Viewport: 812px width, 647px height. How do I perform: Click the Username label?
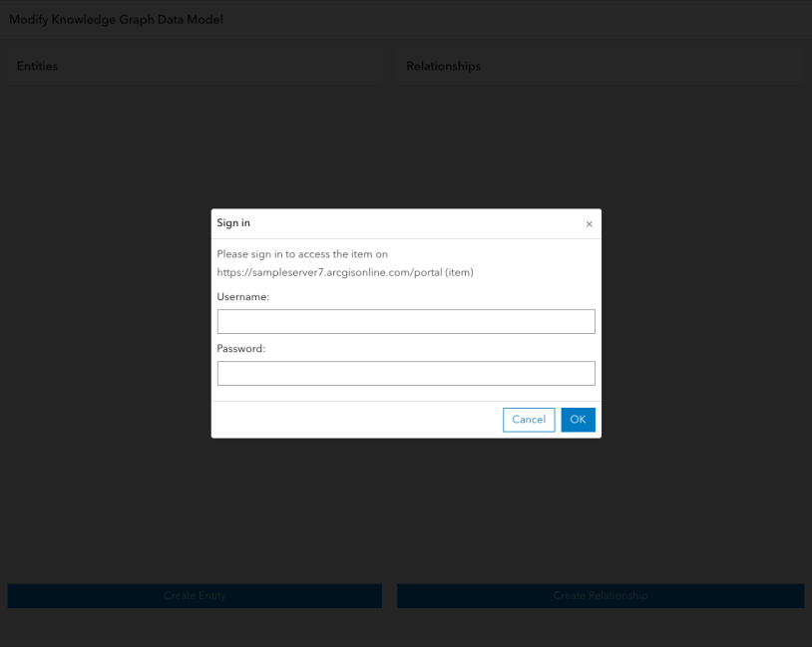coord(242,297)
